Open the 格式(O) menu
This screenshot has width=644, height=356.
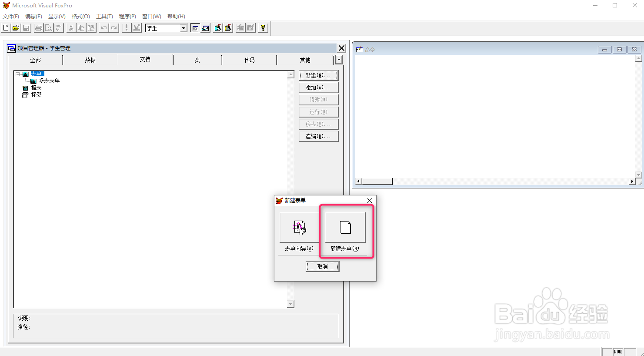coord(81,17)
